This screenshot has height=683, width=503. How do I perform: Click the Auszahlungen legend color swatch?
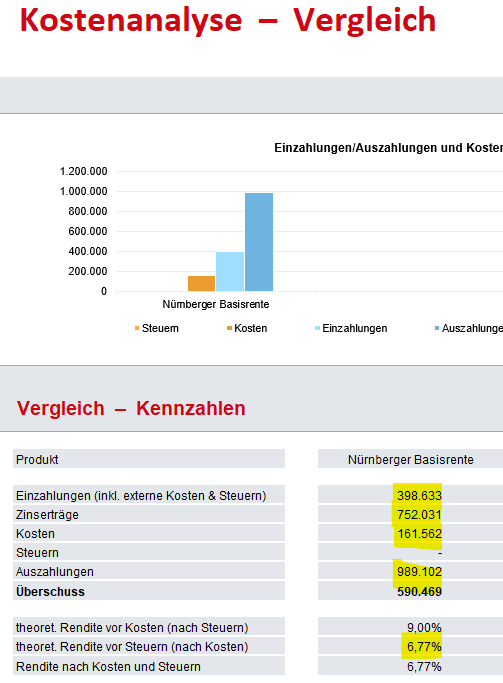pyautogui.click(x=437, y=328)
